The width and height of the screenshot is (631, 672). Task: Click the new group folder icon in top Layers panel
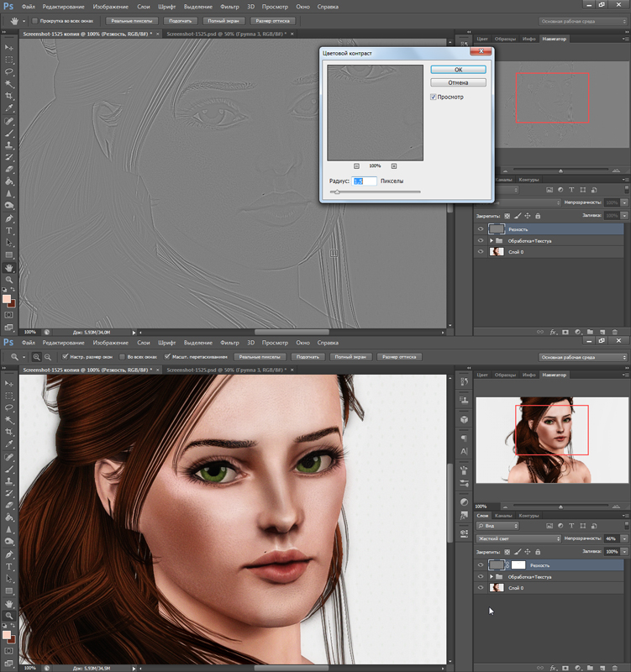point(591,332)
